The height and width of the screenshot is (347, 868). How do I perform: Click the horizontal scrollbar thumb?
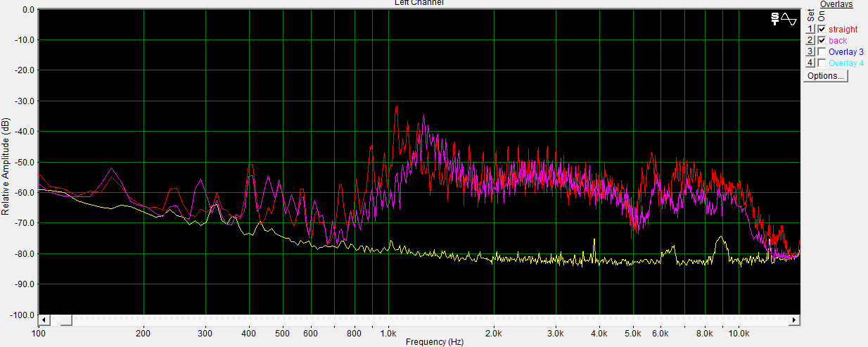[65, 320]
